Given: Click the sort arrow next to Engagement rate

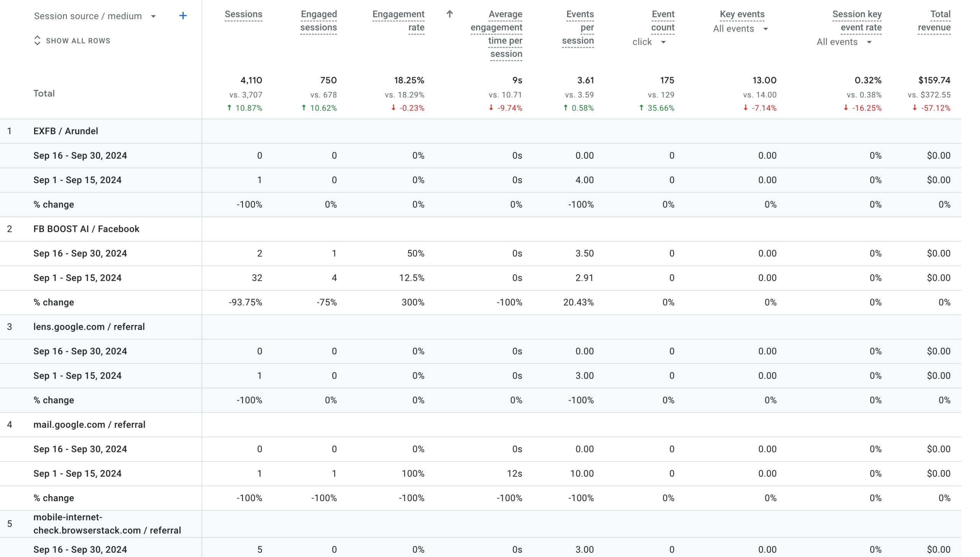Looking at the screenshot, I should [x=450, y=14].
